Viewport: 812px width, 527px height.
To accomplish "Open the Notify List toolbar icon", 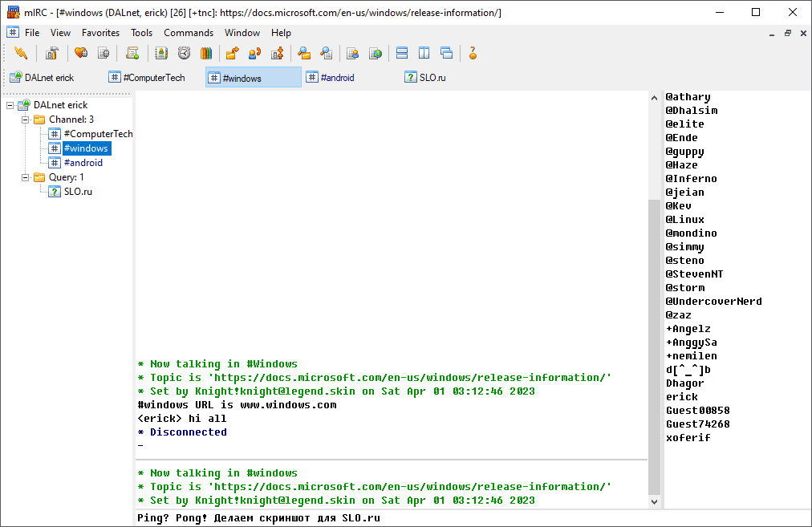I will click(x=353, y=53).
